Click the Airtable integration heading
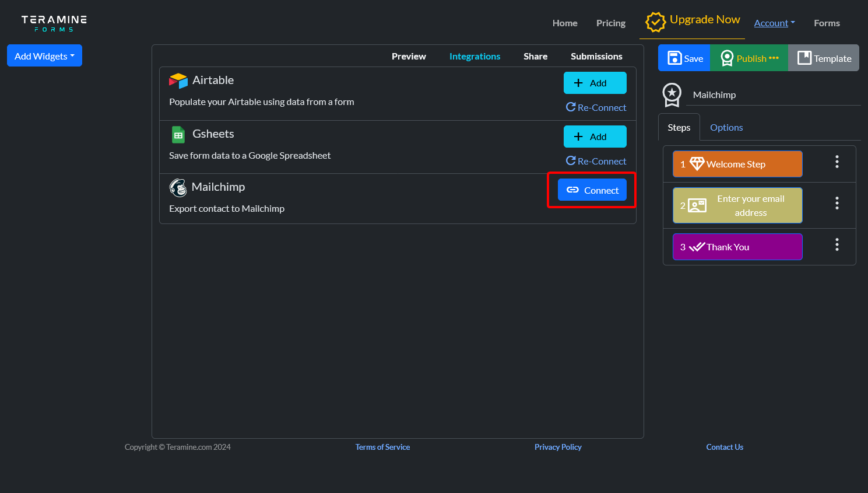The image size is (868, 493). coord(213,80)
